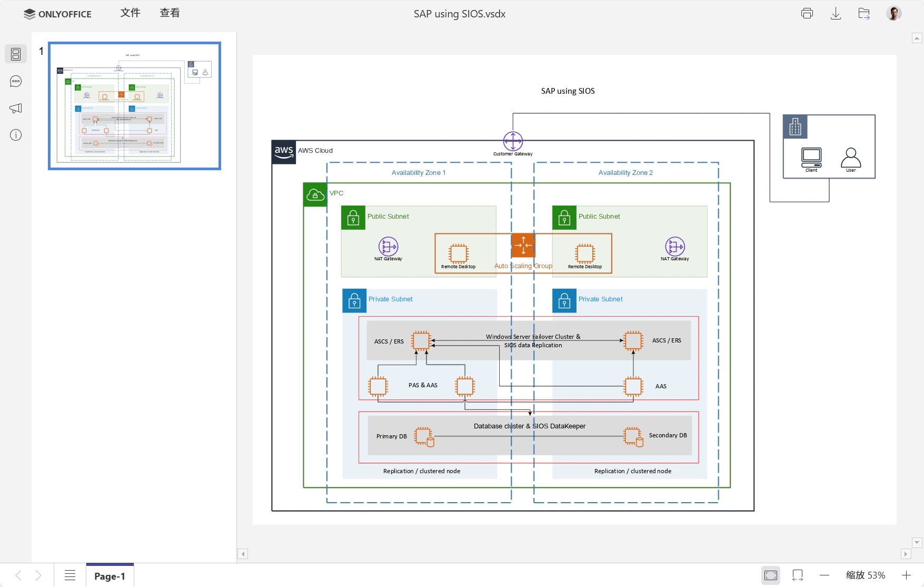The image size is (924, 587).
Task: Click the right arrow of the horizontal scrollbar
Action: point(906,554)
